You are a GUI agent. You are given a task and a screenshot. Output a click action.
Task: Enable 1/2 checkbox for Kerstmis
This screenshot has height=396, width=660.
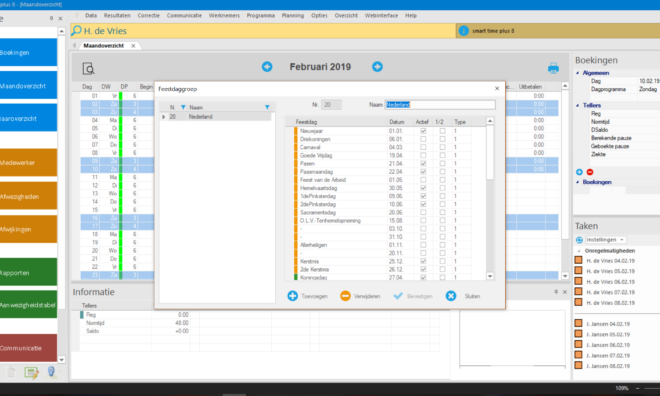point(442,261)
